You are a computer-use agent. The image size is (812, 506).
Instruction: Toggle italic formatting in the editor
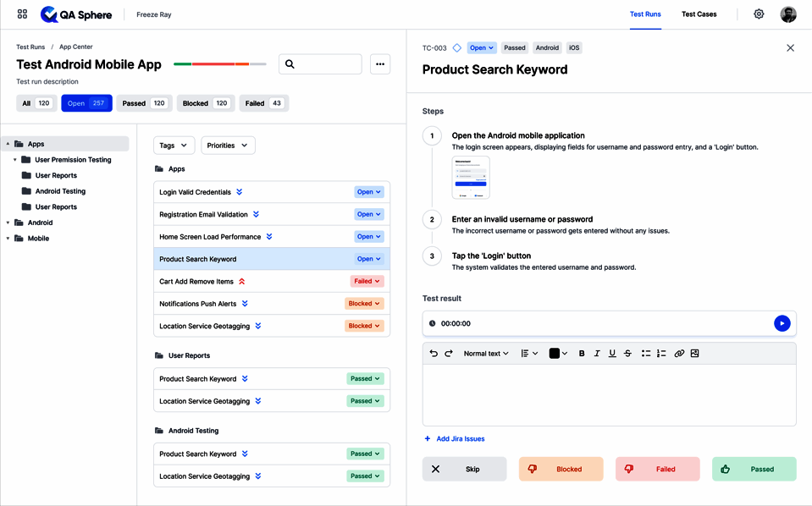597,354
